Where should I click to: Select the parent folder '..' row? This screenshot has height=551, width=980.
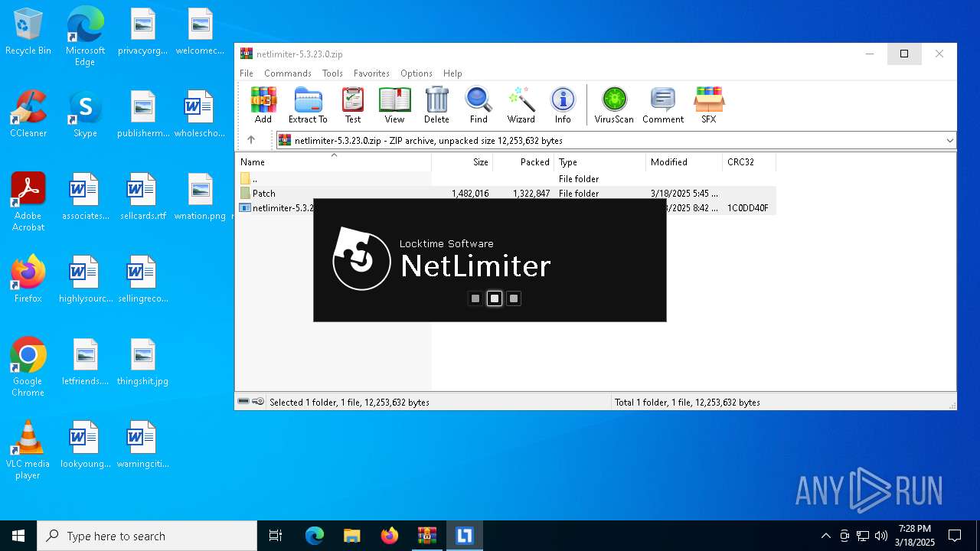point(505,179)
